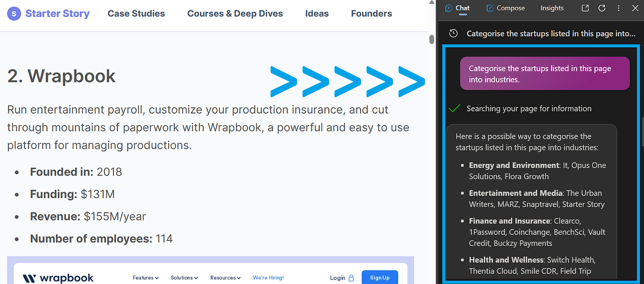Open the Ideas menu
Image resolution: width=644 pixels, height=284 pixels.
click(x=317, y=14)
